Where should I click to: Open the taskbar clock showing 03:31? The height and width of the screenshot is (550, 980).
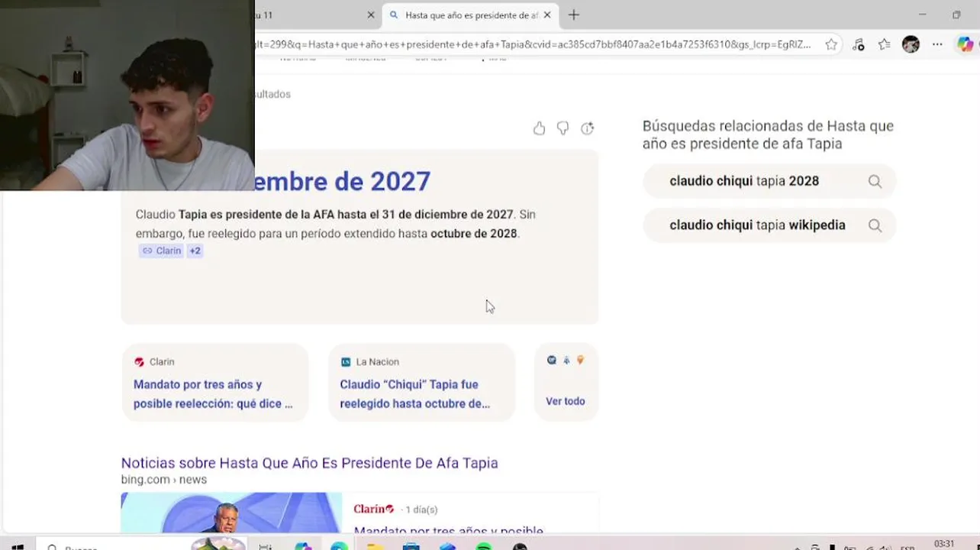pyautogui.click(x=944, y=544)
